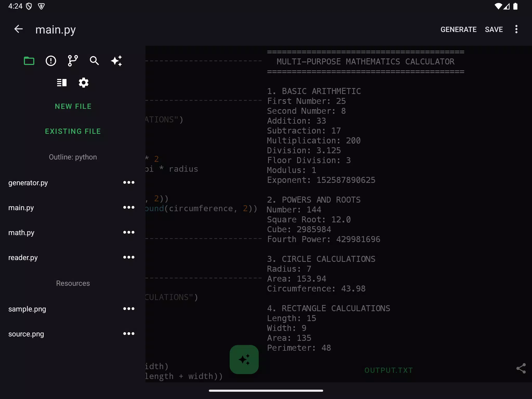Tap the OUTPUT.TXT label
Image resolution: width=532 pixels, height=399 pixels.
[x=389, y=370]
